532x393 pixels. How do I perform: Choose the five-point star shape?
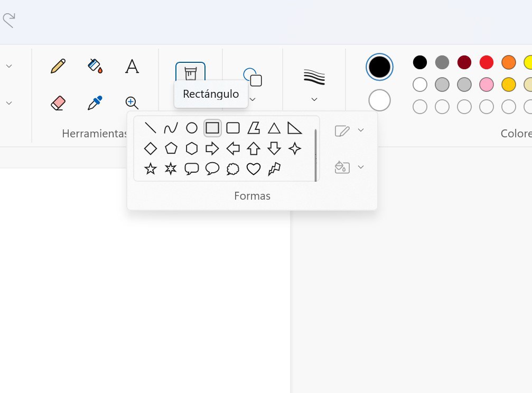[151, 169]
